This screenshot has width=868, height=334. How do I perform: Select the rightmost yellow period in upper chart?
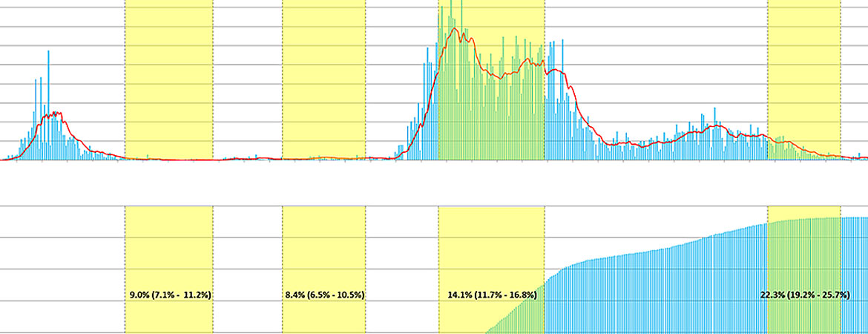click(x=803, y=74)
